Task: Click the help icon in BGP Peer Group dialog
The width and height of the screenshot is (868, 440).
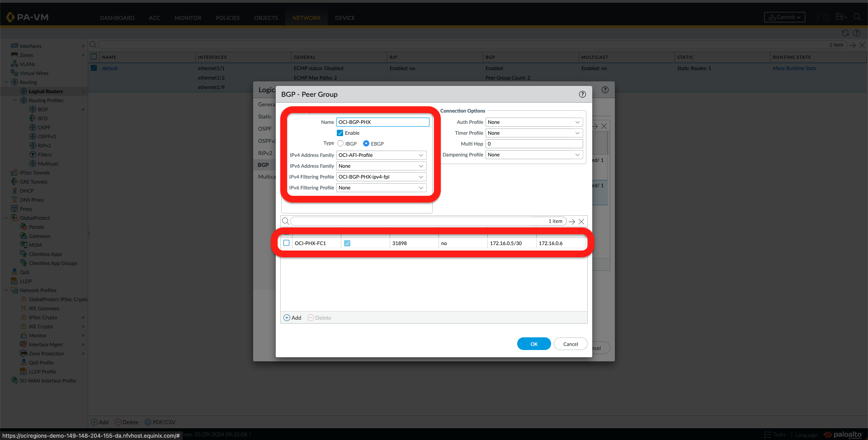Action: 582,95
